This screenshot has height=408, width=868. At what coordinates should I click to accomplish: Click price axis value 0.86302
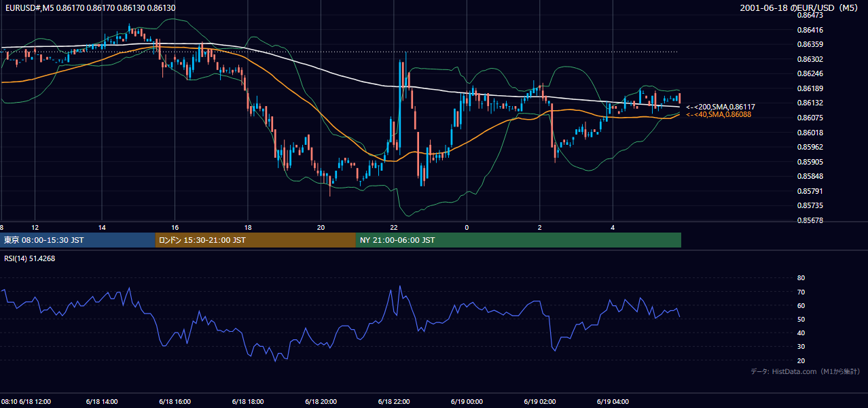pyautogui.click(x=810, y=59)
